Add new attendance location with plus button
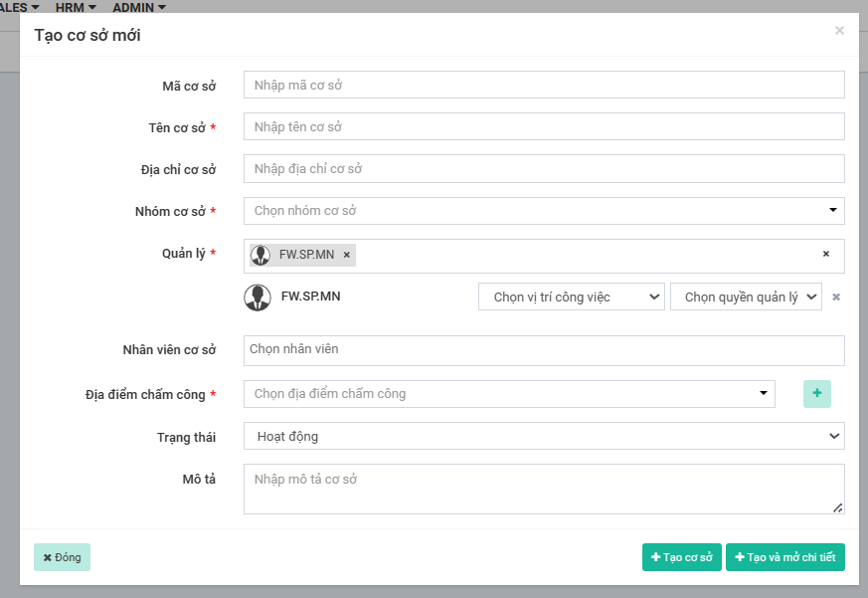 click(x=816, y=394)
